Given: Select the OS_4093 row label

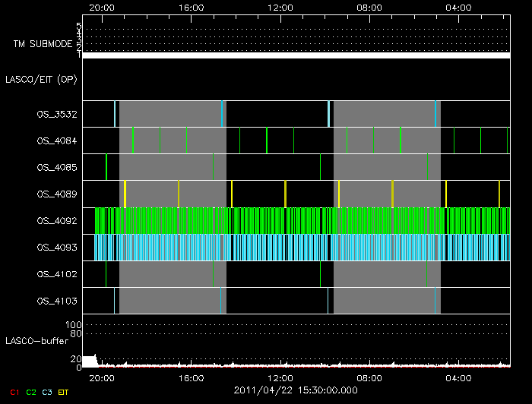Looking at the screenshot, I should (x=56, y=248).
